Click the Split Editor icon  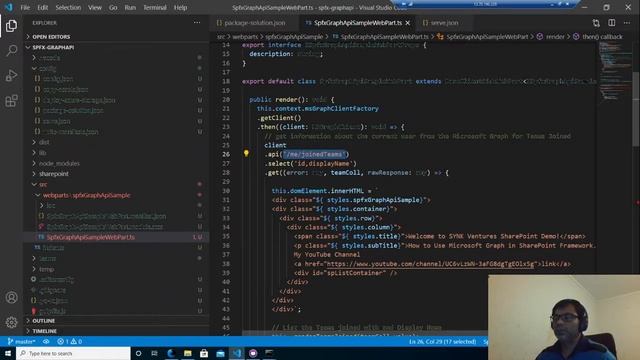(x=611, y=23)
